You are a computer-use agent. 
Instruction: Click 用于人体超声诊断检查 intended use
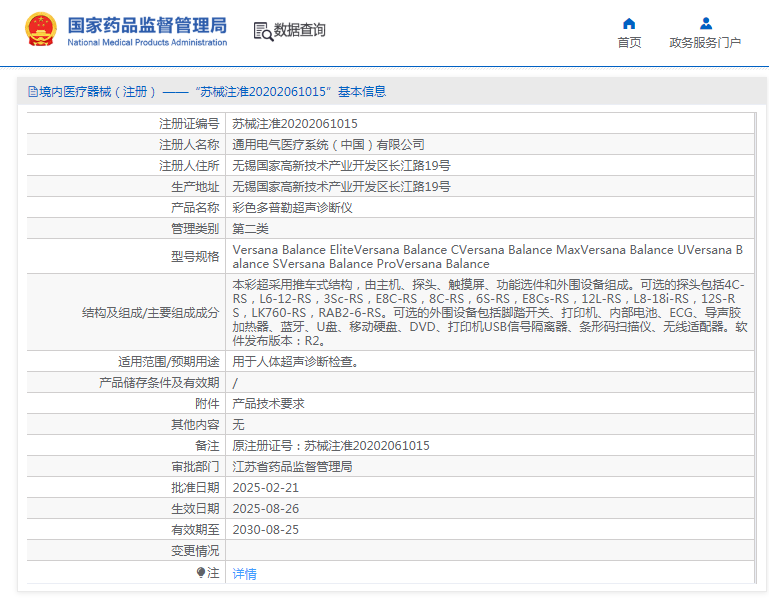297,362
